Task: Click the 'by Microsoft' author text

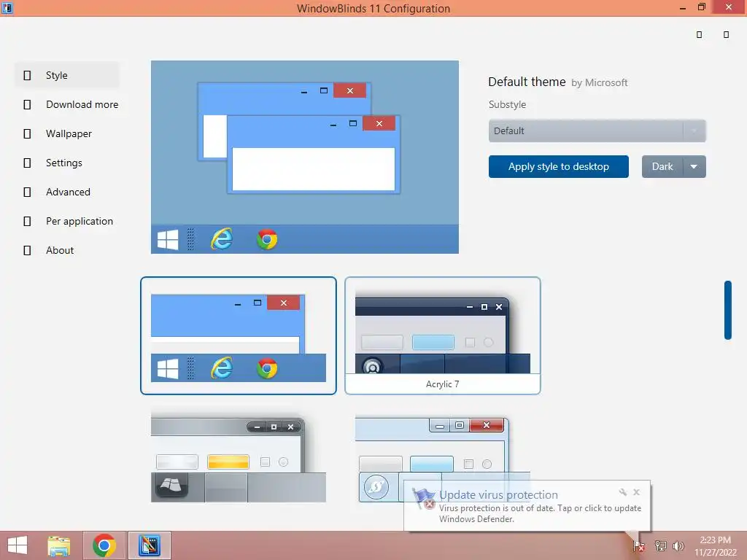Action: (600, 83)
